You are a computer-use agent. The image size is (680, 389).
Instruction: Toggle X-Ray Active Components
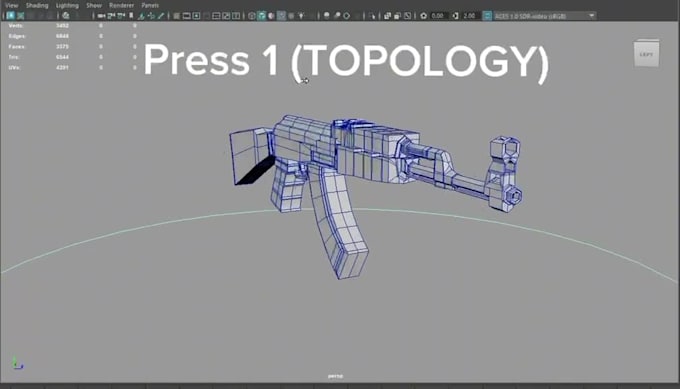click(397, 16)
